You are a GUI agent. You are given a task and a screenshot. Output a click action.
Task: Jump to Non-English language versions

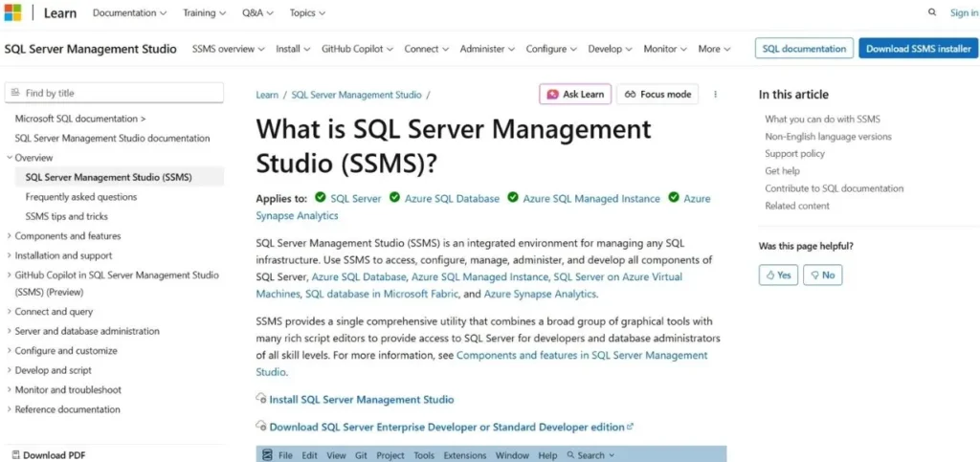coord(828,136)
